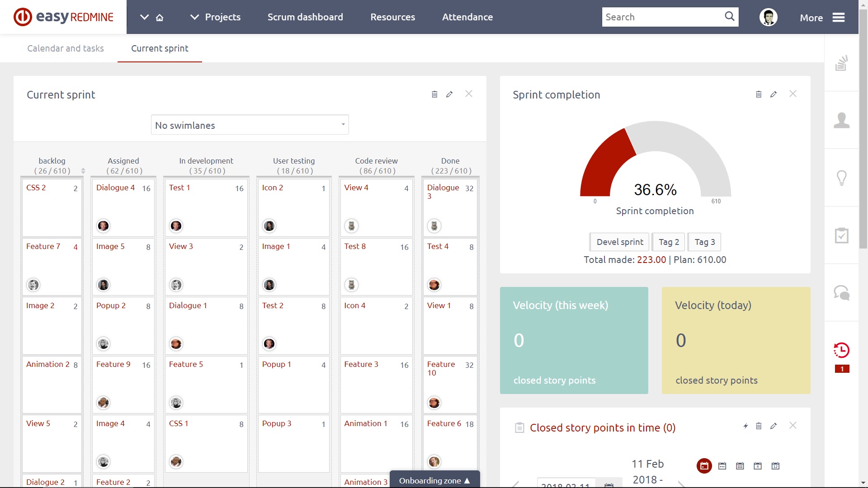Viewport: 868px width, 488px height.
Task: Close the Closed story points widget
Action: [x=793, y=425]
